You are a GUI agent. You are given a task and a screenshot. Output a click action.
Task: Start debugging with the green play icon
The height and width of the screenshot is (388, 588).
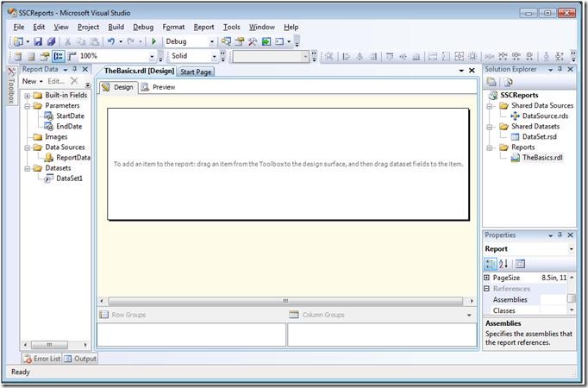point(153,41)
